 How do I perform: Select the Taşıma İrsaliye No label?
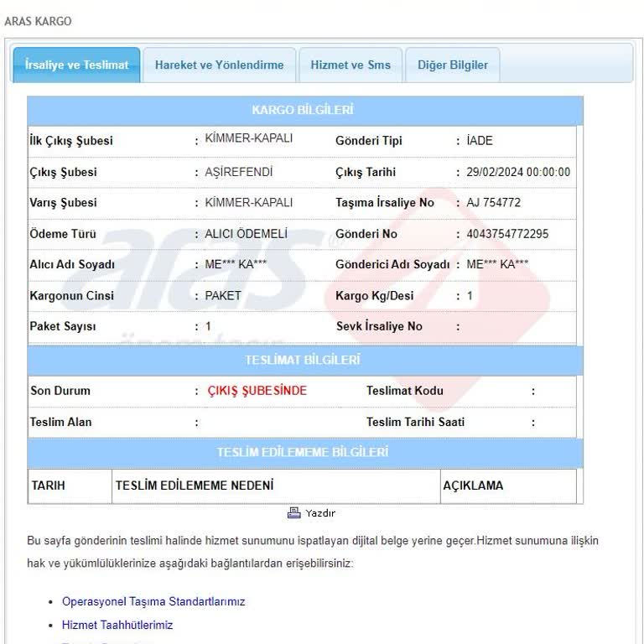[384, 202]
